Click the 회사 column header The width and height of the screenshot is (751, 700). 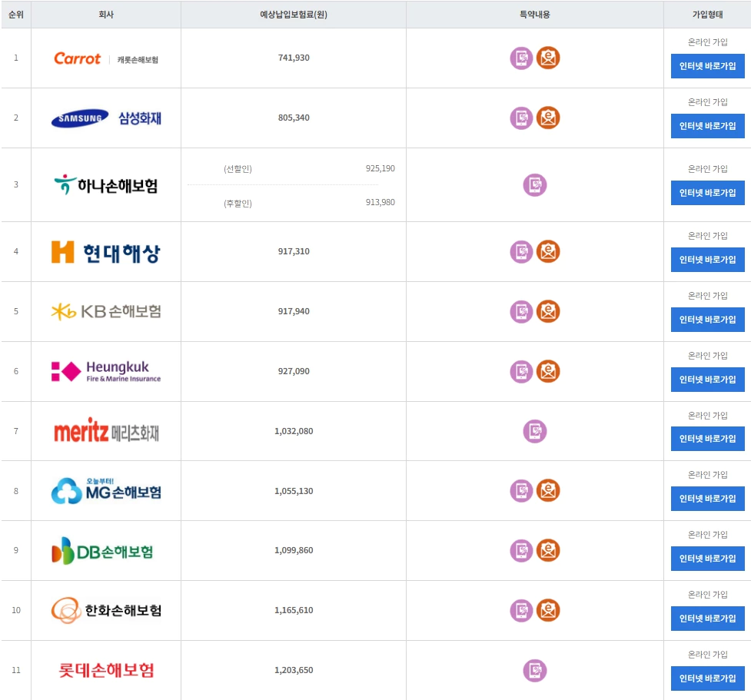[106, 15]
